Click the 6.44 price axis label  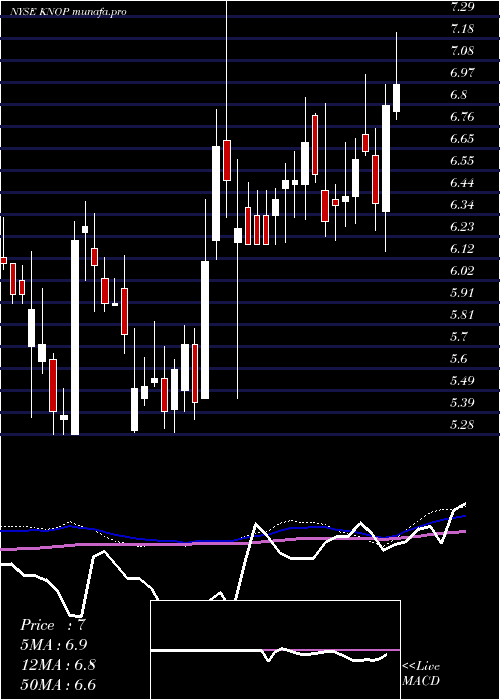[462, 182]
